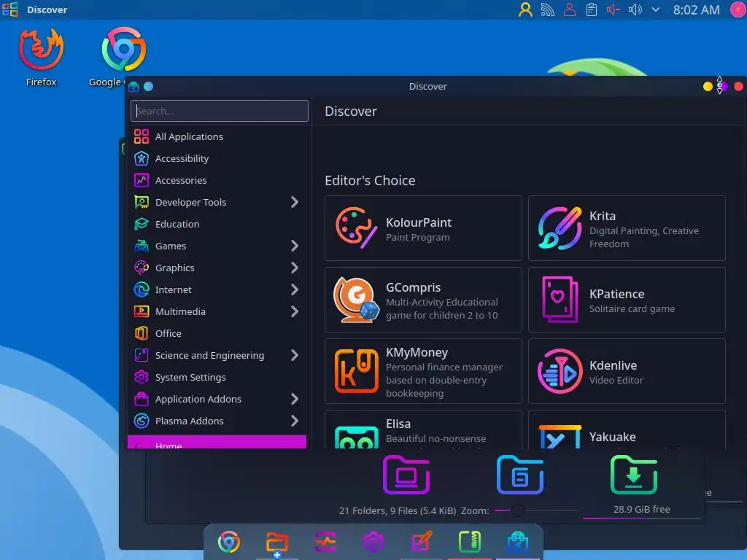Launch Chrome from the bottom dock
The height and width of the screenshot is (560, 747).
coord(228,542)
